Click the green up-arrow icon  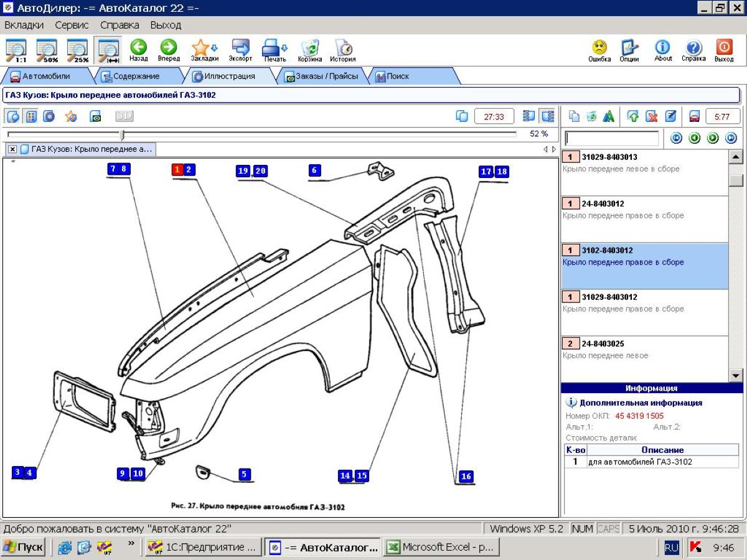pyautogui.click(x=633, y=116)
